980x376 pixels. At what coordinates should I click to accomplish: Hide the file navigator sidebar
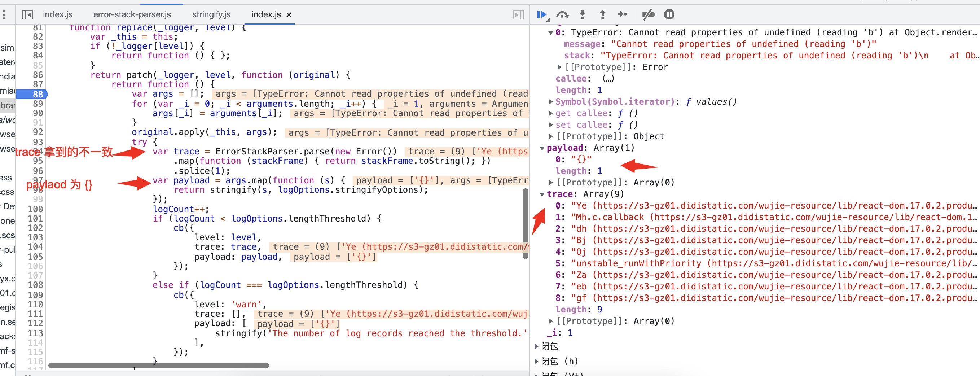coord(28,14)
